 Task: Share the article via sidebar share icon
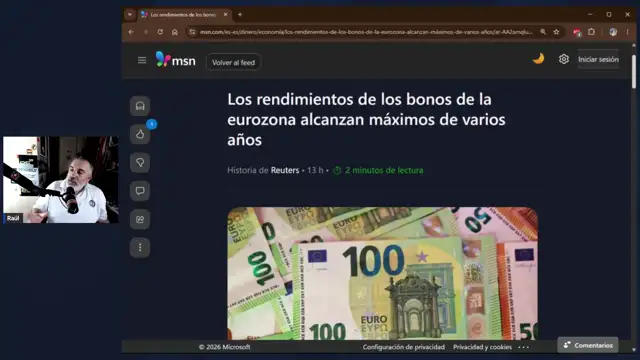[140, 219]
